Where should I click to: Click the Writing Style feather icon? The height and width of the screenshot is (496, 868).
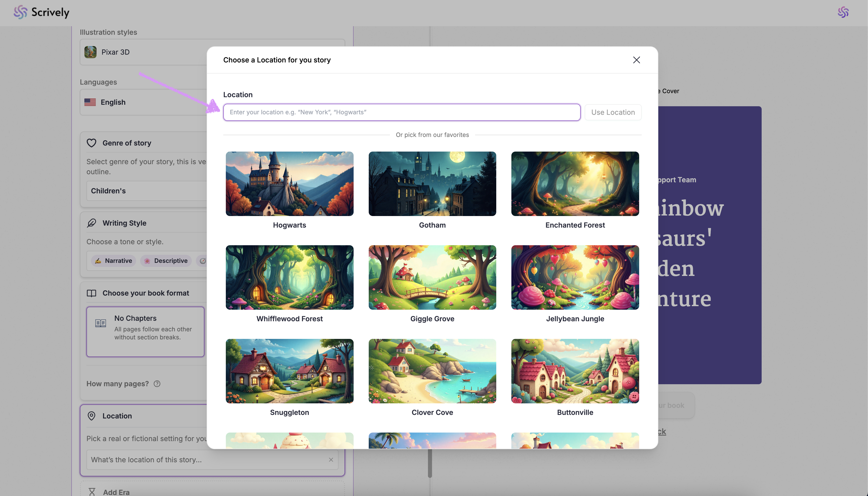[91, 223]
